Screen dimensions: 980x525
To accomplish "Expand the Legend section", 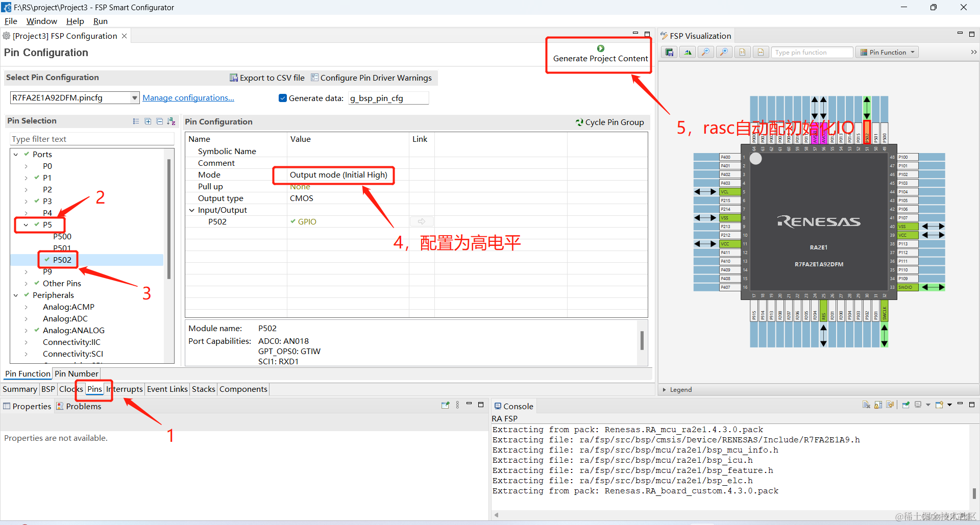I will pos(664,390).
